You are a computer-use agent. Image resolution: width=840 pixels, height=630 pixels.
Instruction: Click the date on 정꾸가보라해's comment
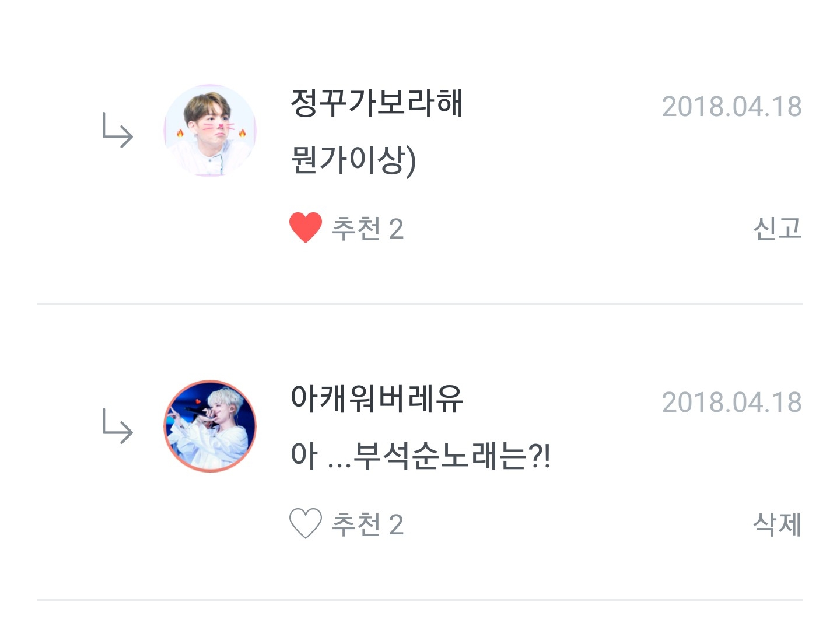tap(731, 107)
